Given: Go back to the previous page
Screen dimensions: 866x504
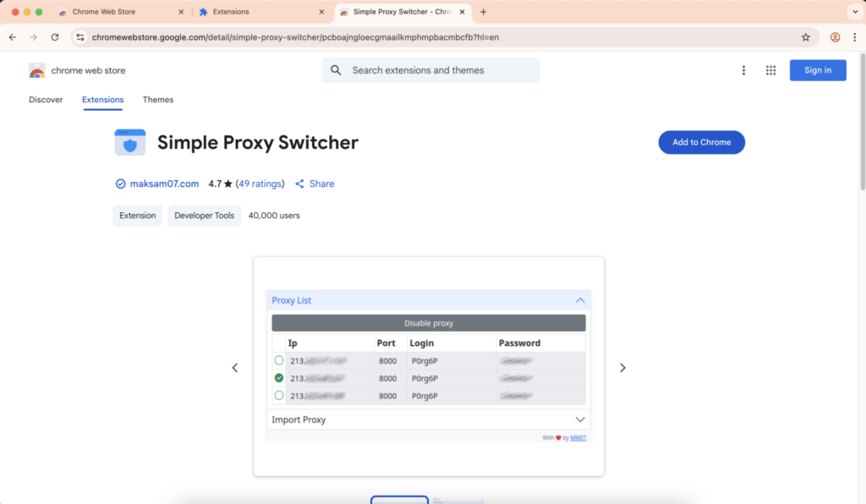Looking at the screenshot, I should (12, 36).
